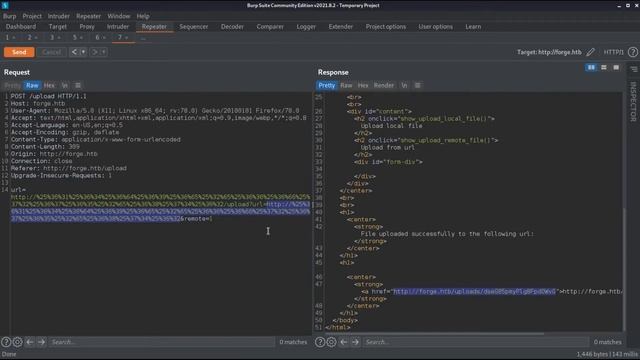Open the User options tab
640x360 pixels.
(436, 27)
